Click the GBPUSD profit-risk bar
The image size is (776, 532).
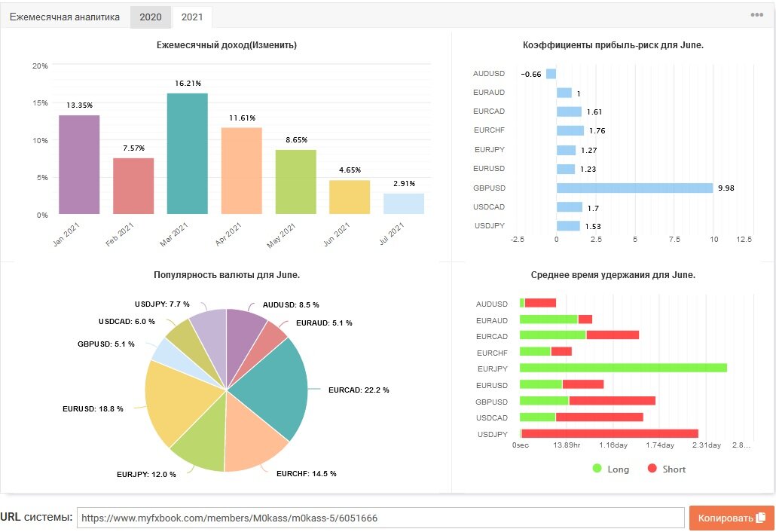634,188
